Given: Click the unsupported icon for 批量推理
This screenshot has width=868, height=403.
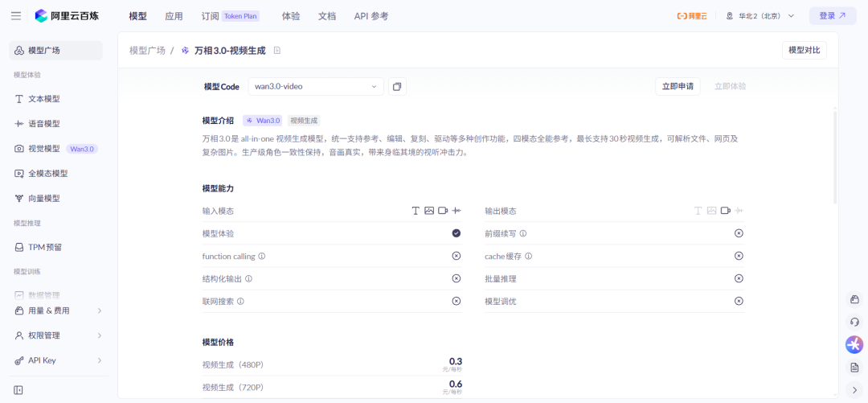Looking at the screenshot, I should [739, 279].
